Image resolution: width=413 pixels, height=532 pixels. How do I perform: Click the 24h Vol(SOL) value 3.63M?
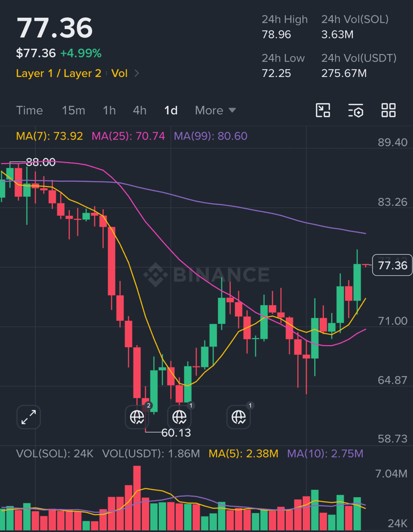[337, 34]
